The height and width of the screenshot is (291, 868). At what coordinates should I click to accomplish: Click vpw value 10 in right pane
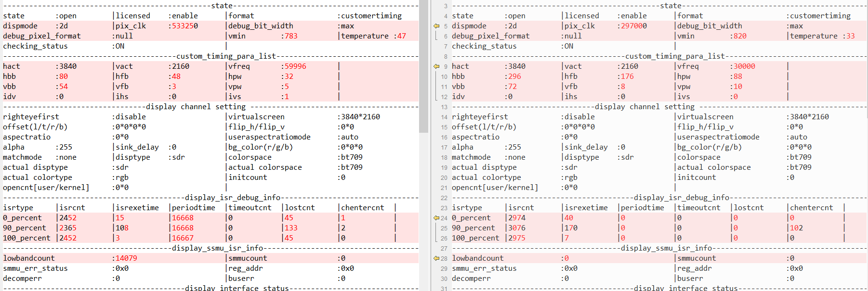(x=738, y=87)
